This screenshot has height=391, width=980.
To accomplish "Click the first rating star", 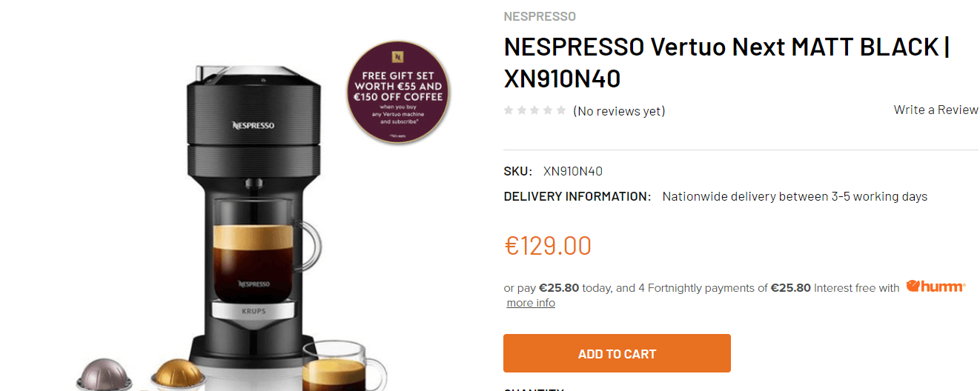I will pos(509,110).
